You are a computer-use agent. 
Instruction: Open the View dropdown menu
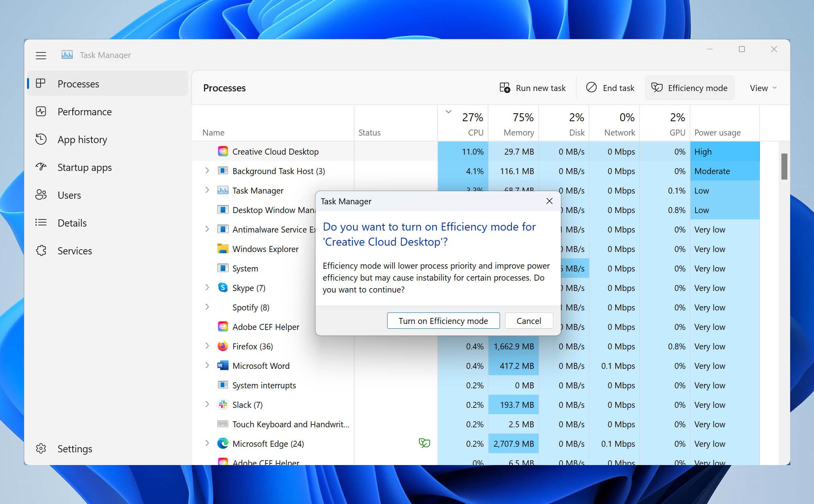[x=763, y=88]
